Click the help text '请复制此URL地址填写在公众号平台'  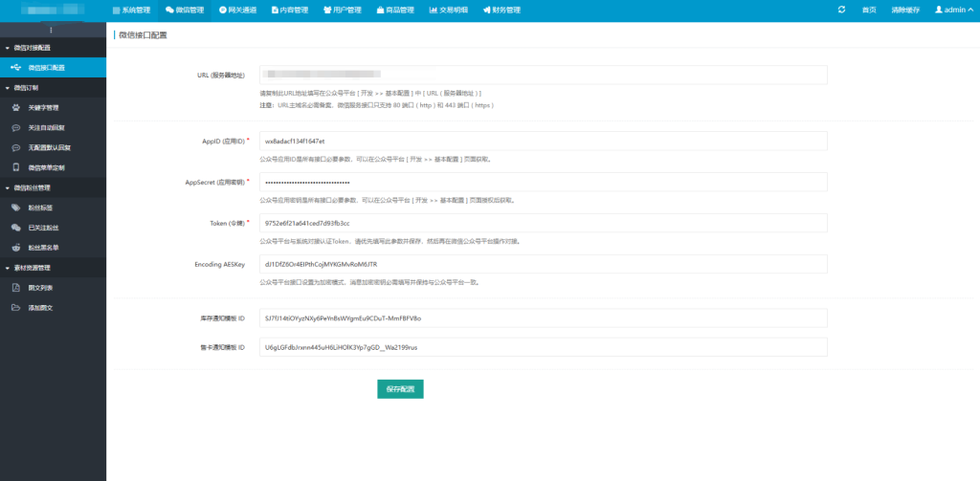click(309, 93)
